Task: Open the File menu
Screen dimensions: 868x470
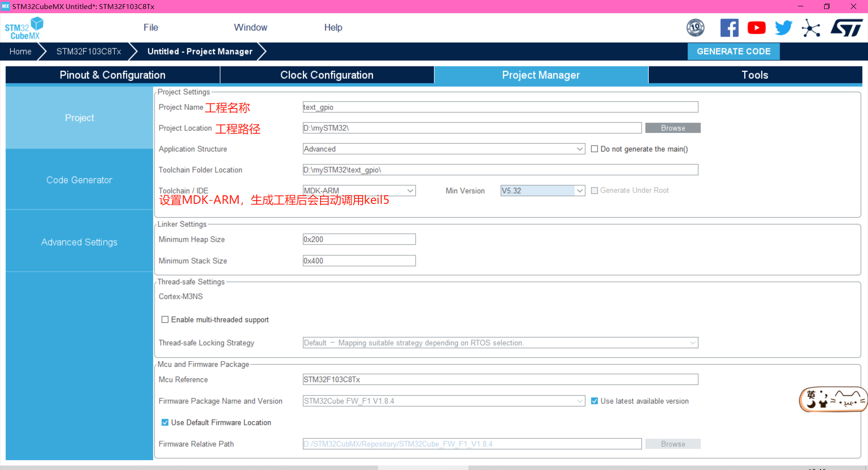Action: (x=151, y=28)
